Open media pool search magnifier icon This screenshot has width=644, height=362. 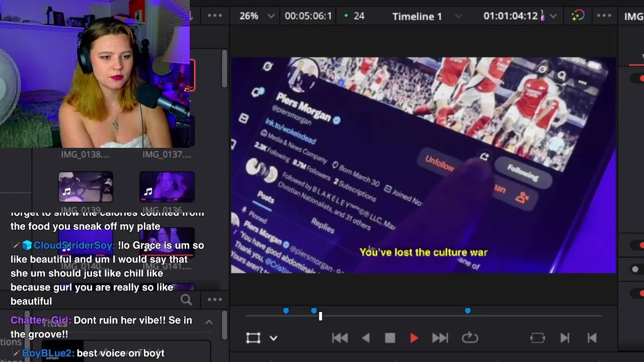(x=186, y=300)
